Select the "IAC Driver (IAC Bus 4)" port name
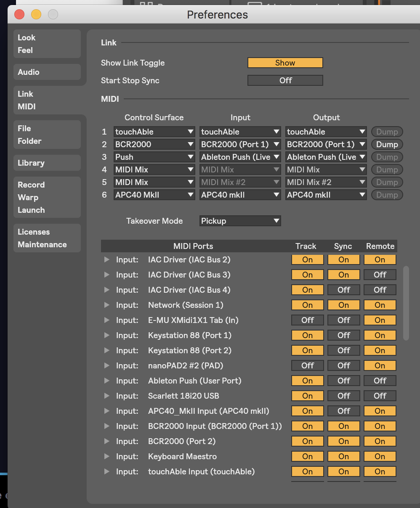 click(189, 290)
